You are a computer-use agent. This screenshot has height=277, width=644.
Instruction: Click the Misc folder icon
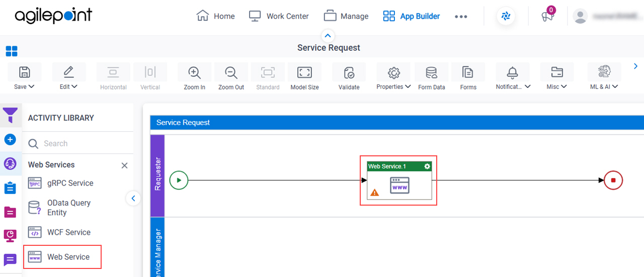coord(557,72)
